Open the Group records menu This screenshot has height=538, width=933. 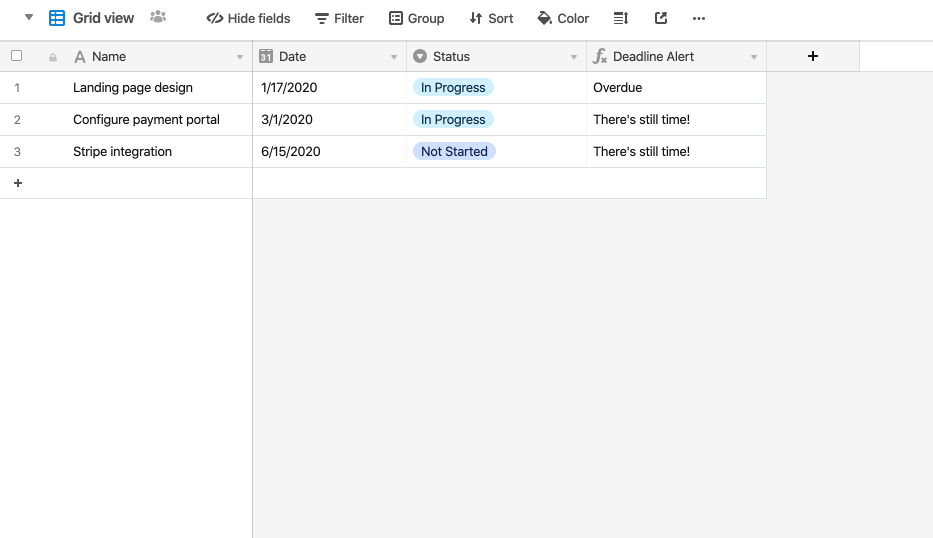[x=417, y=18]
